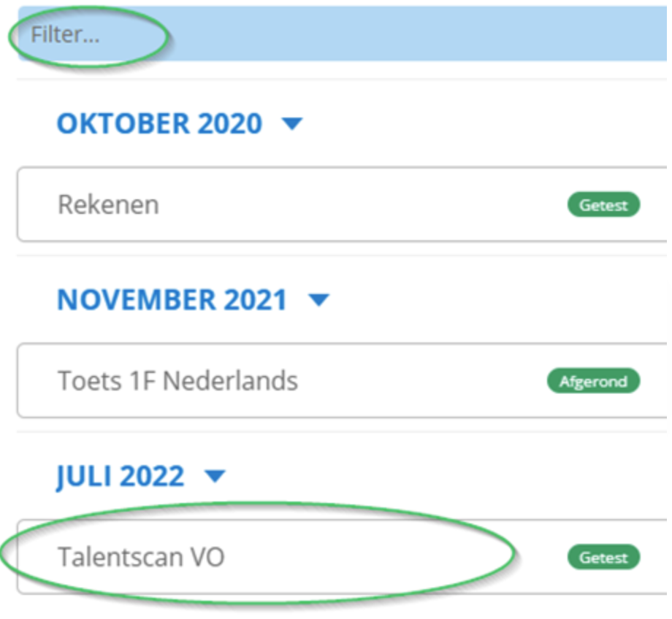Click the Getest badge on Rekenen row
The height and width of the screenshot is (619, 672).
pos(603,205)
